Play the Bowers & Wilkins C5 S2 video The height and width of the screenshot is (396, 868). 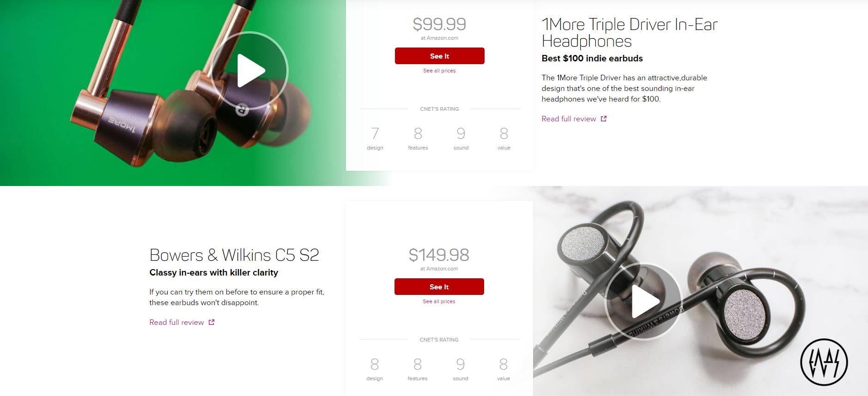click(644, 301)
